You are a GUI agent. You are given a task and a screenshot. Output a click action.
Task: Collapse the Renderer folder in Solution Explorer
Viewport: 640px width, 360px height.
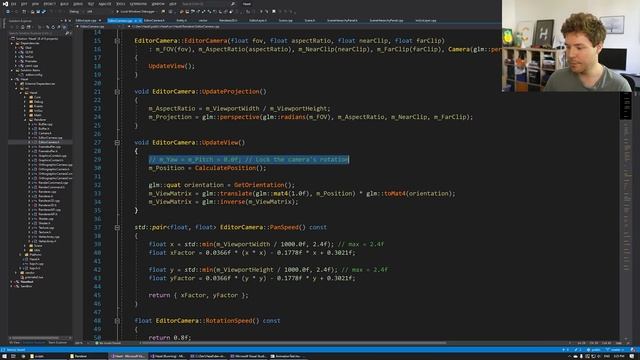tap(25, 120)
